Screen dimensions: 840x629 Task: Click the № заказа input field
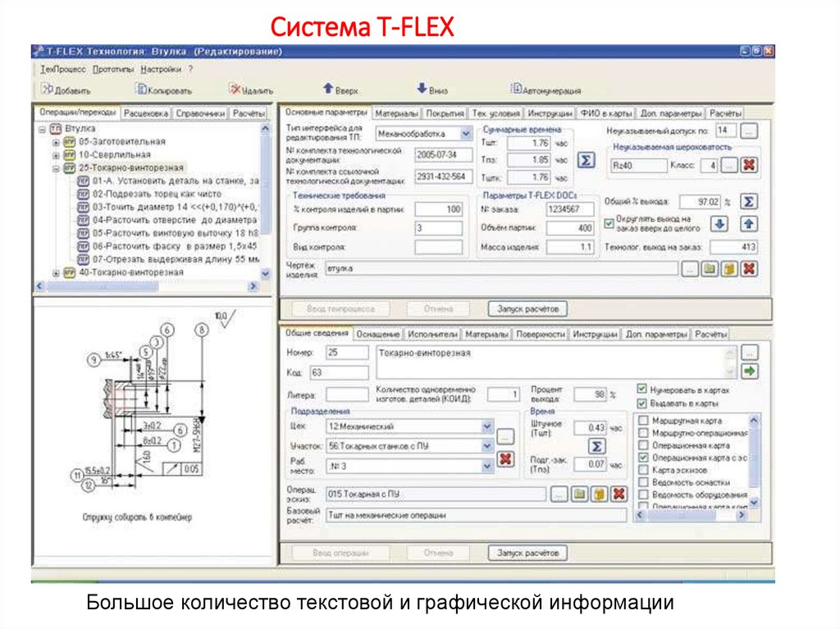[570, 209]
